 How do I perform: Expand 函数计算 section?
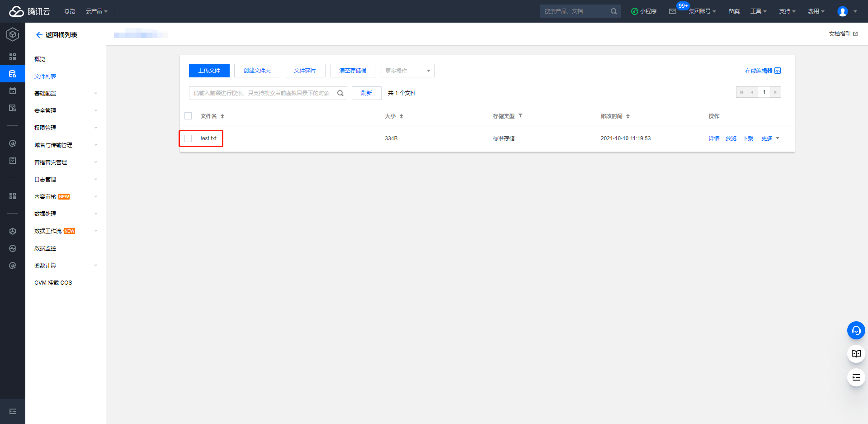[x=66, y=266]
